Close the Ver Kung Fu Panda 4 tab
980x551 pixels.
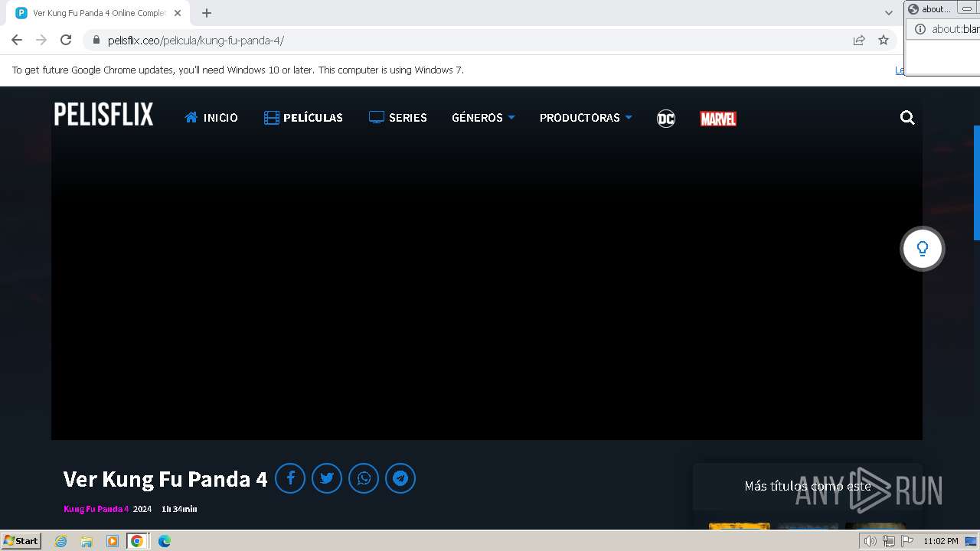click(x=178, y=13)
